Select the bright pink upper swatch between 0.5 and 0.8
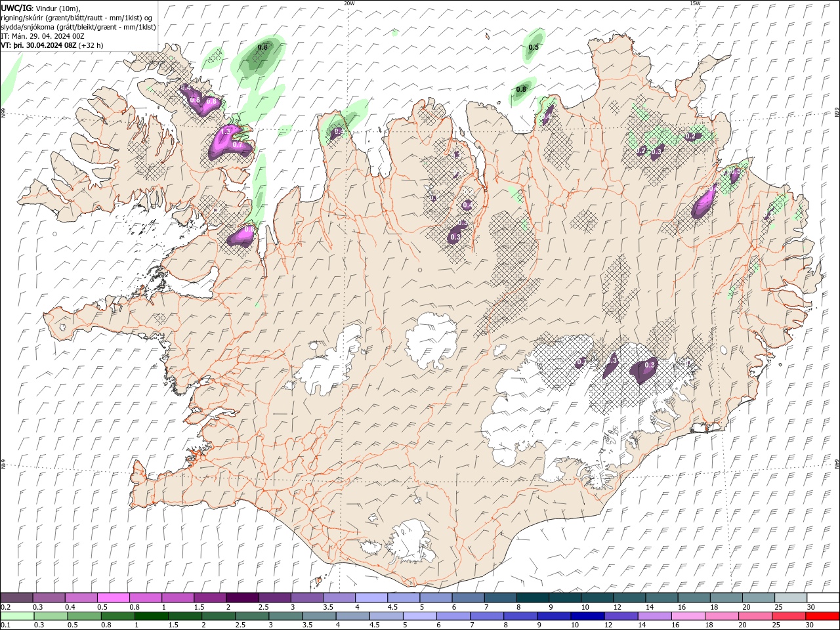 [x=113, y=598]
